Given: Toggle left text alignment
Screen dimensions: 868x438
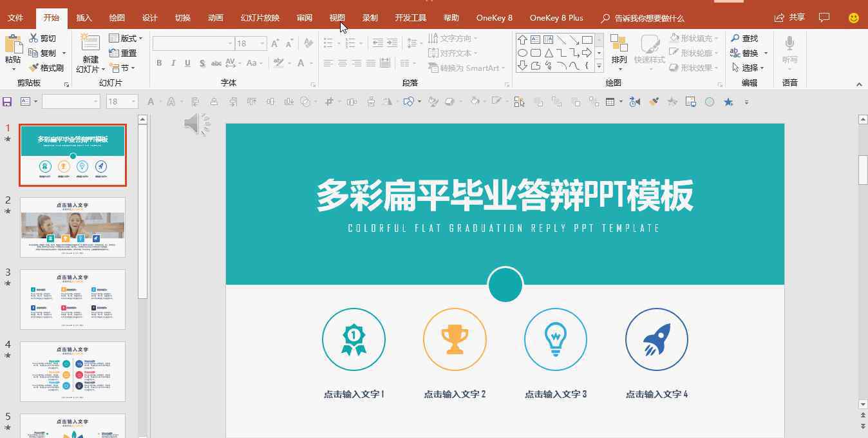Looking at the screenshot, I should (x=328, y=63).
